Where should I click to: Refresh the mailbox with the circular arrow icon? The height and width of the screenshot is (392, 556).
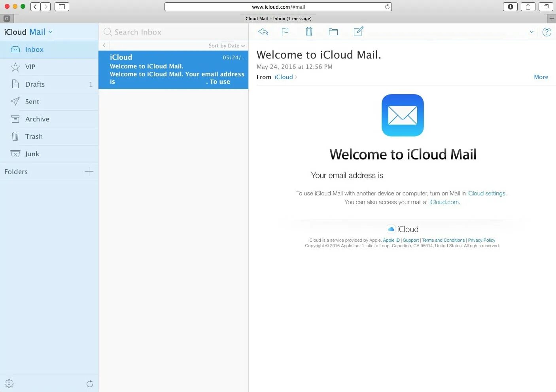point(90,384)
